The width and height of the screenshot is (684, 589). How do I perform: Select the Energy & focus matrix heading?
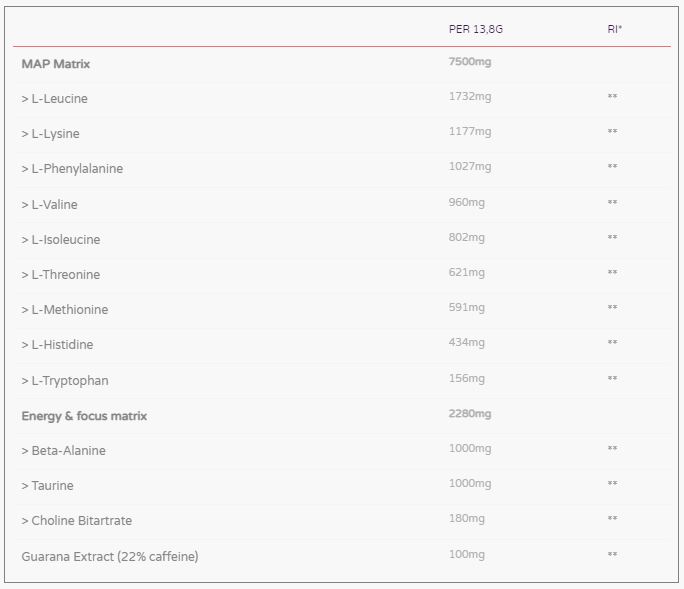click(x=84, y=416)
